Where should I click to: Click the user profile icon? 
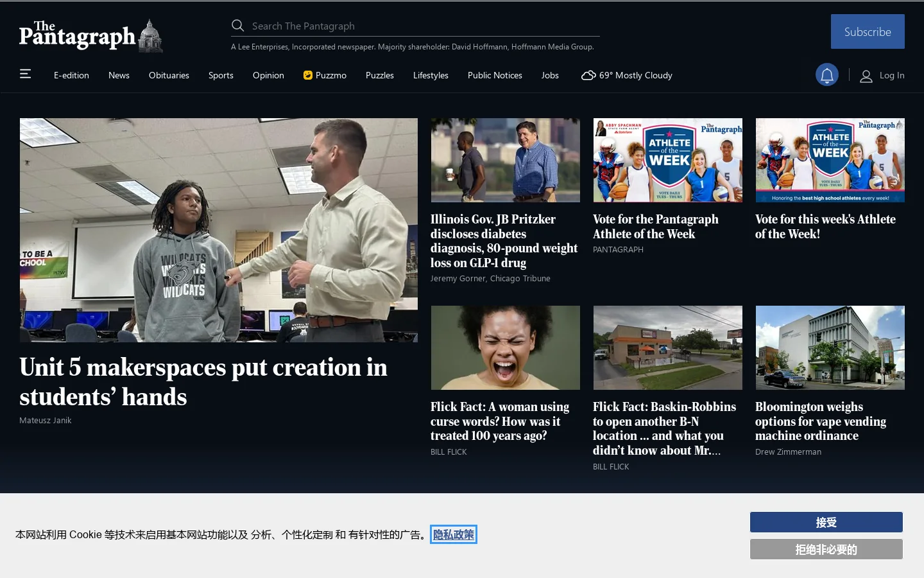tap(866, 76)
